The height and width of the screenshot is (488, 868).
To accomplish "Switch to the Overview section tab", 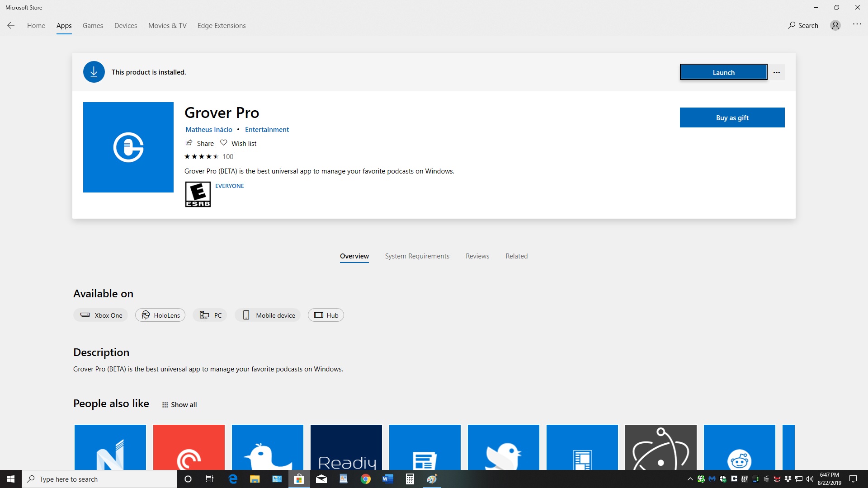I will [354, 256].
